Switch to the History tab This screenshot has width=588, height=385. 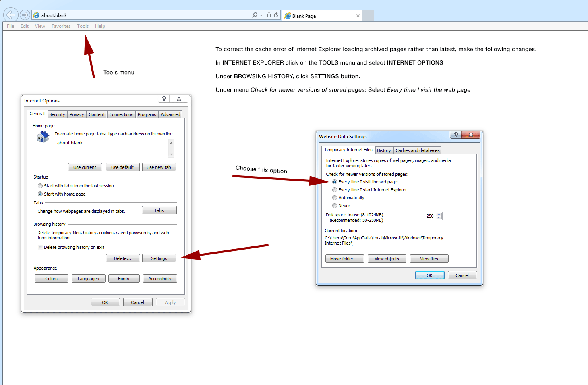(x=384, y=150)
